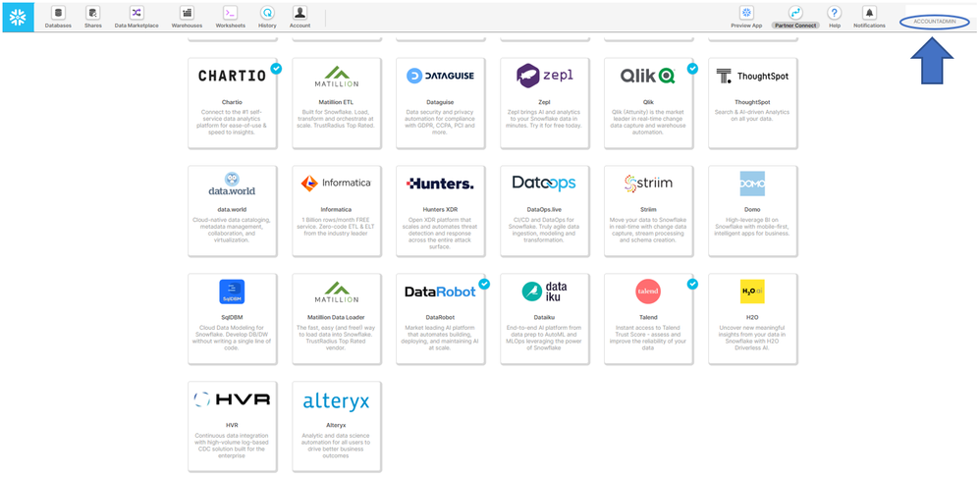Click the Snowflake logo icon
This screenshot has width=980, height=477.
(18, 17)
